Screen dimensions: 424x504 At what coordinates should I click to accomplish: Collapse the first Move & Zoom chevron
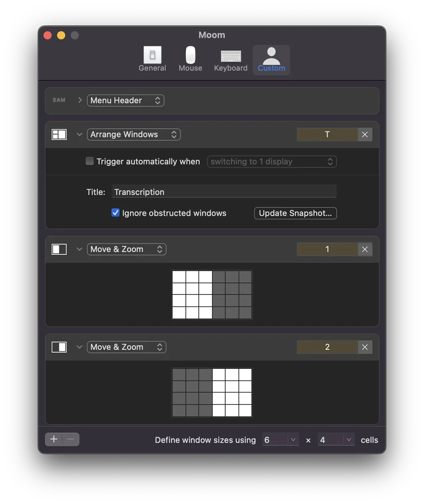click(79, 249)
